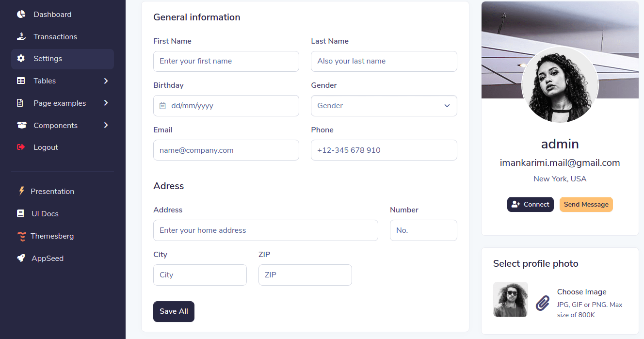Click the Presentation lightning bolt icon
Viewport: 644px width, 339px height.
pyautogui.click(x=21, y=191)
